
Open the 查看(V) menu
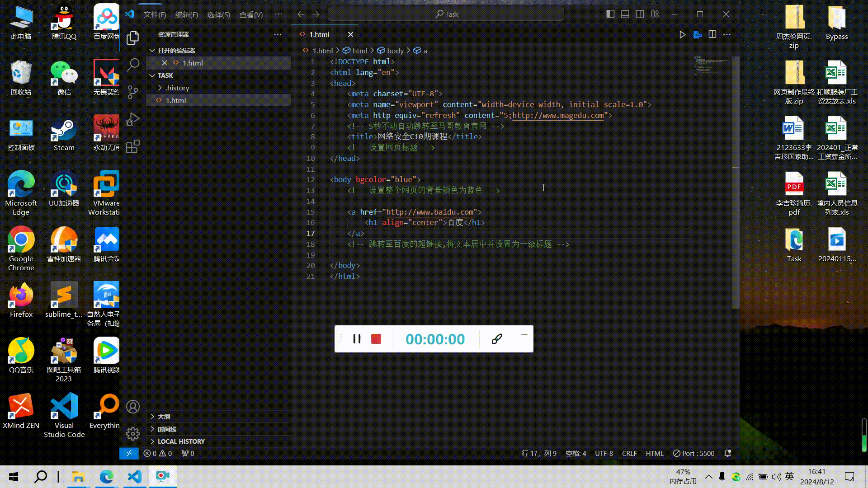[x=251, y=14]
